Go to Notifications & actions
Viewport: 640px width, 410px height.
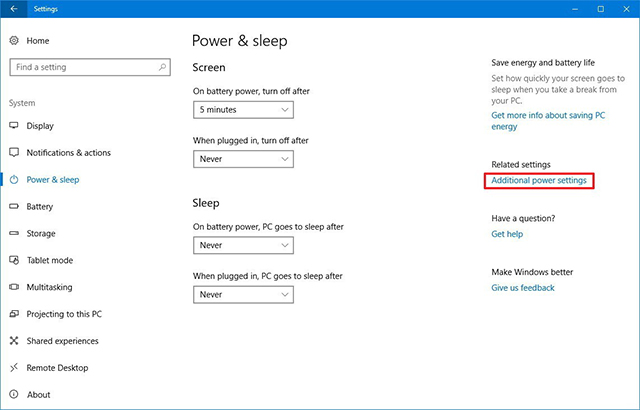coord(69,153)
